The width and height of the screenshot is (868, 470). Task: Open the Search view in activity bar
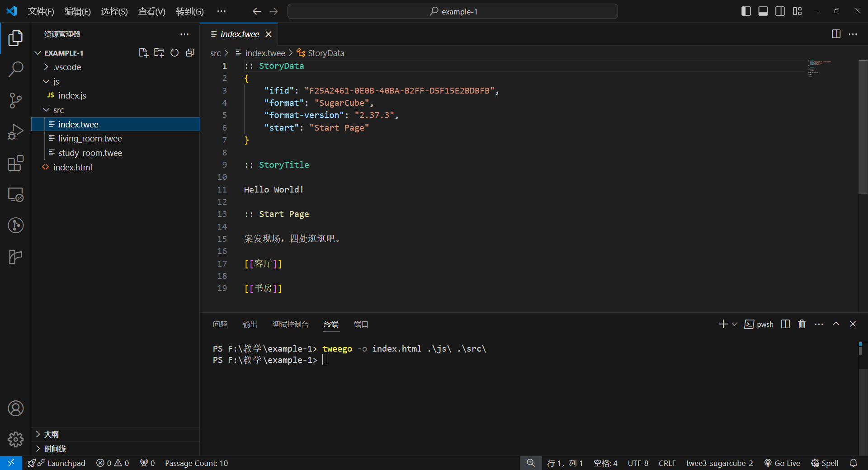(x=15, y=69)
